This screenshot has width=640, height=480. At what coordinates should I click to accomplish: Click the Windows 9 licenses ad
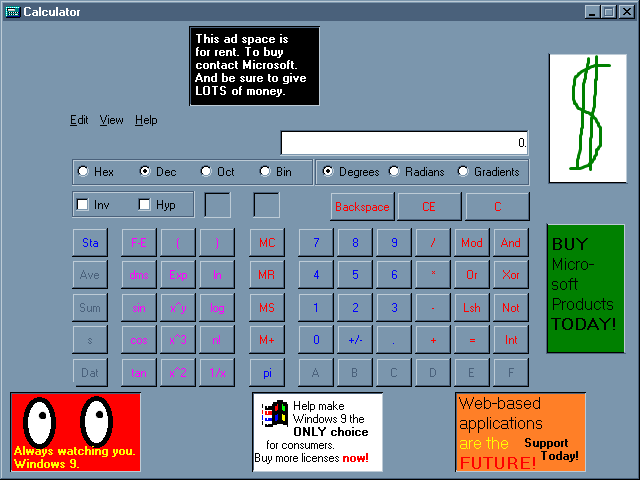coord(318,432)
